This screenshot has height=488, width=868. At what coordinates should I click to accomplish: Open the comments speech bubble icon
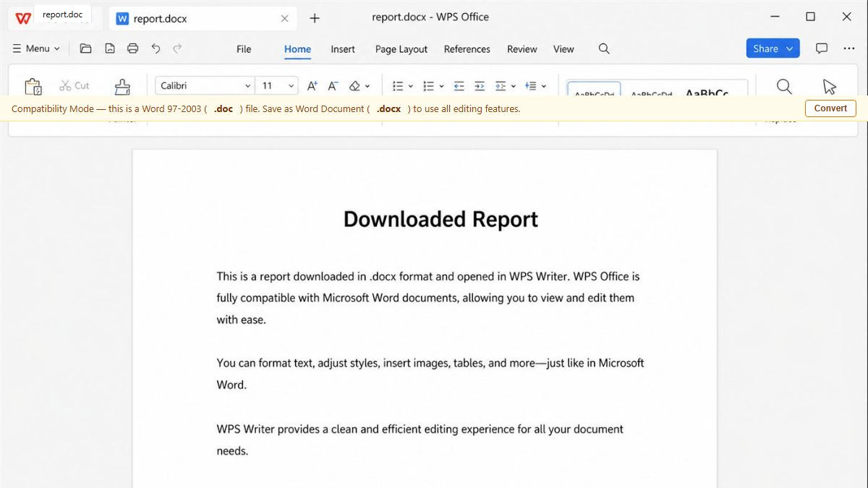pos(822,48)
